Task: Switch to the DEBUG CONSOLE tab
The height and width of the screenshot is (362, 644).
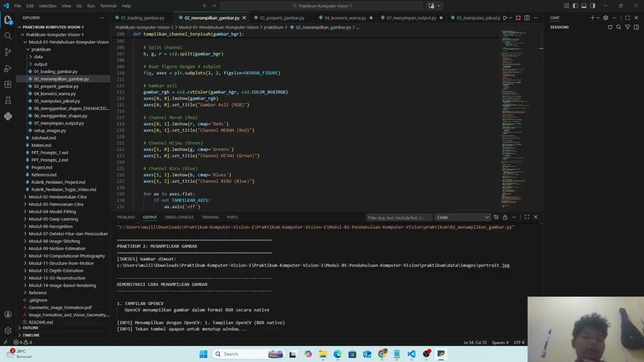Action: (179, 217)
